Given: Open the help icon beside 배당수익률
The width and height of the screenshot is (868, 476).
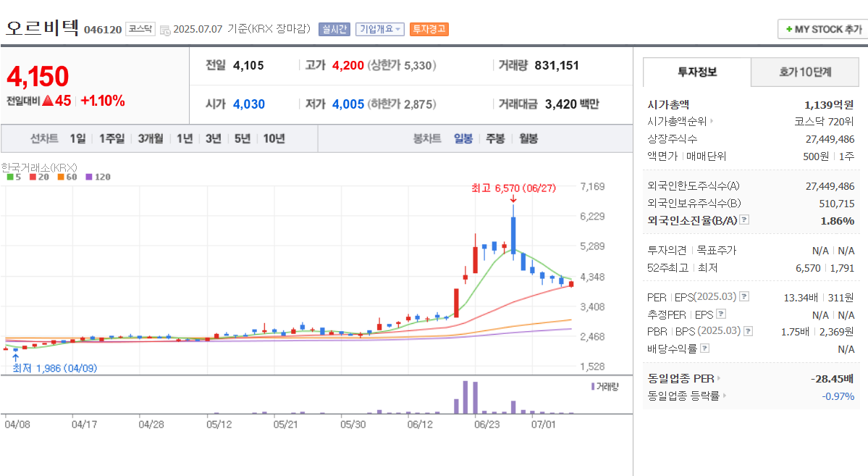Looking at the screenshot, I should (704, 348).
